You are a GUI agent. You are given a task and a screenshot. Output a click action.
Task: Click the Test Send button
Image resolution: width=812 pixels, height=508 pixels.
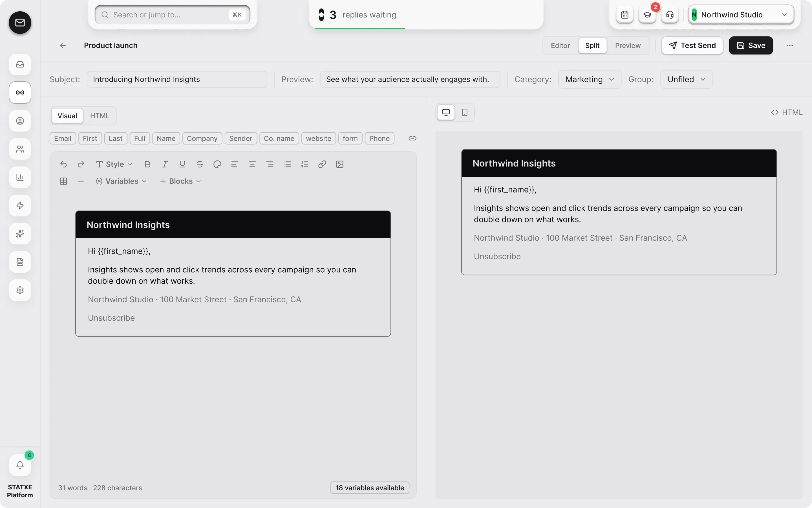692,45
